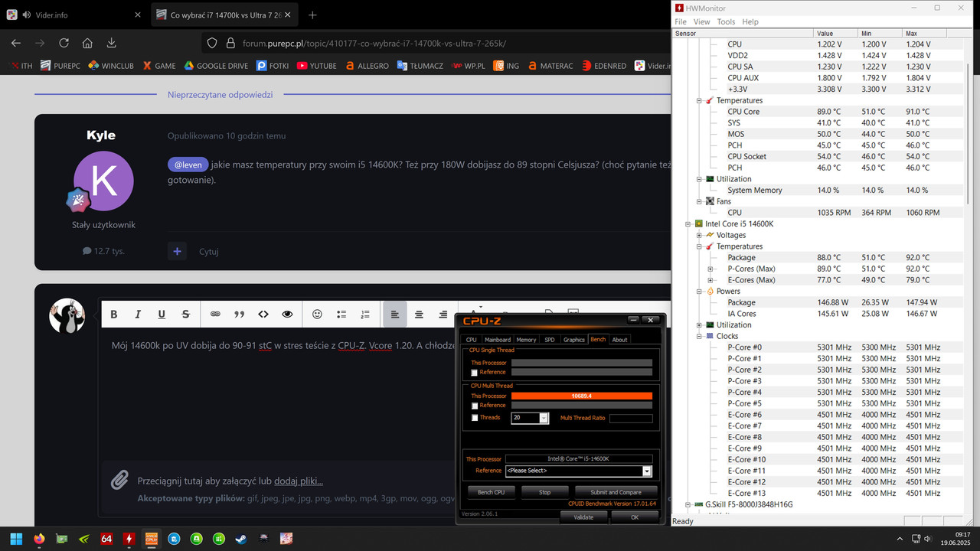This screenshot has height=551, width=980.
Task: Collapse the Intel Core i5 14600K node
Action: coord(688,223)
